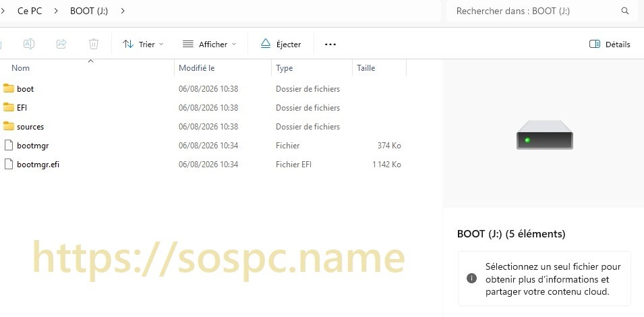Click the Fichier EFI type cell
This screenshot has height=317, width=644.
point(293,165)
